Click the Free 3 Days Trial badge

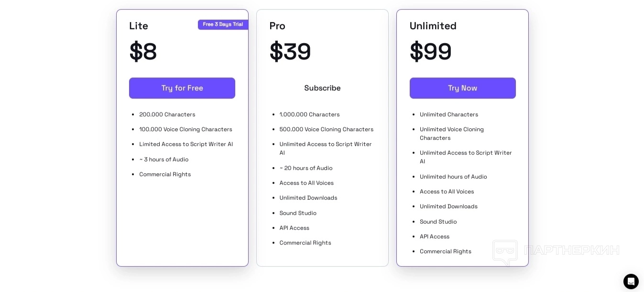point(223,24)
